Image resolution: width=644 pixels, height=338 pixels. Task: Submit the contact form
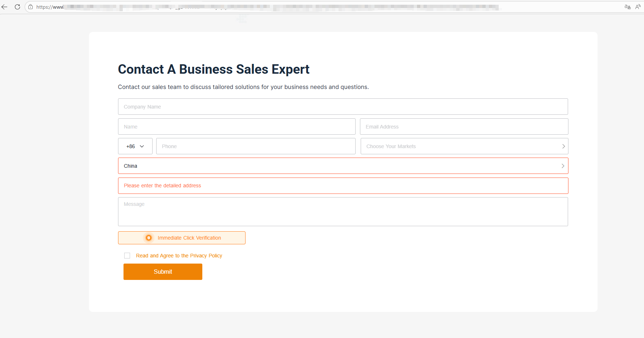coord(163,272)
